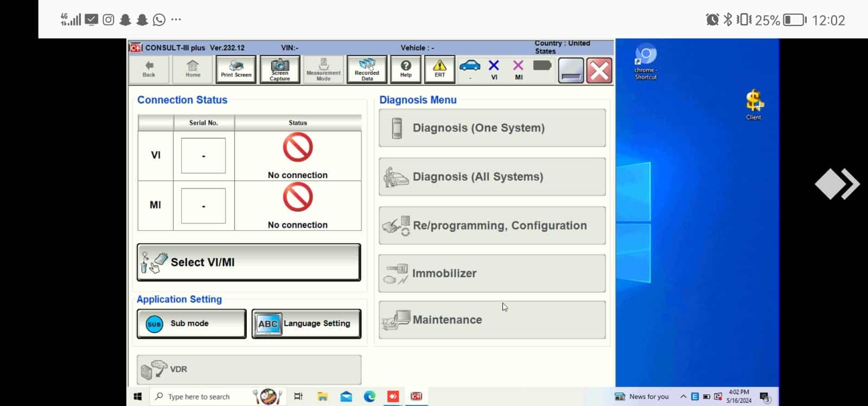Open Measurement Mode
The height and width of the screenshot is (406, 868).
pos(323,69)
